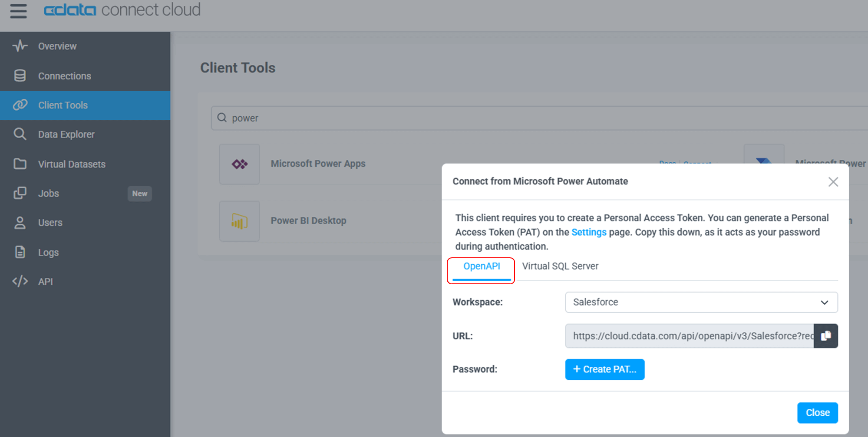Click the Connections database icon
868x437 pixels.
point(20,76)
